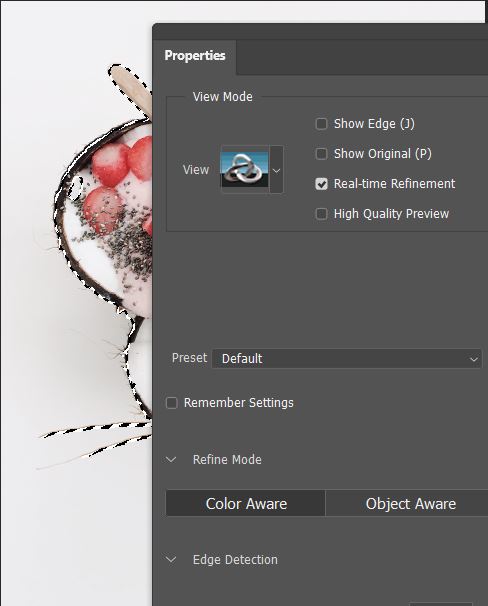Screen dimensions: 488x606
Task: Click the selected coconut fiber strand below the bowl
Action: (97, 429)
